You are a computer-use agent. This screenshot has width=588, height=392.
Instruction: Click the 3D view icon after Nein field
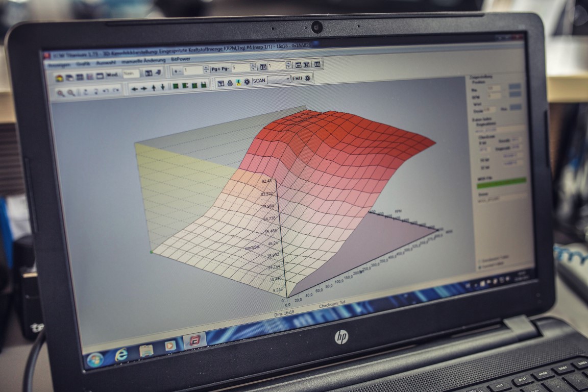pyautogui.click(x=149, y=73)
